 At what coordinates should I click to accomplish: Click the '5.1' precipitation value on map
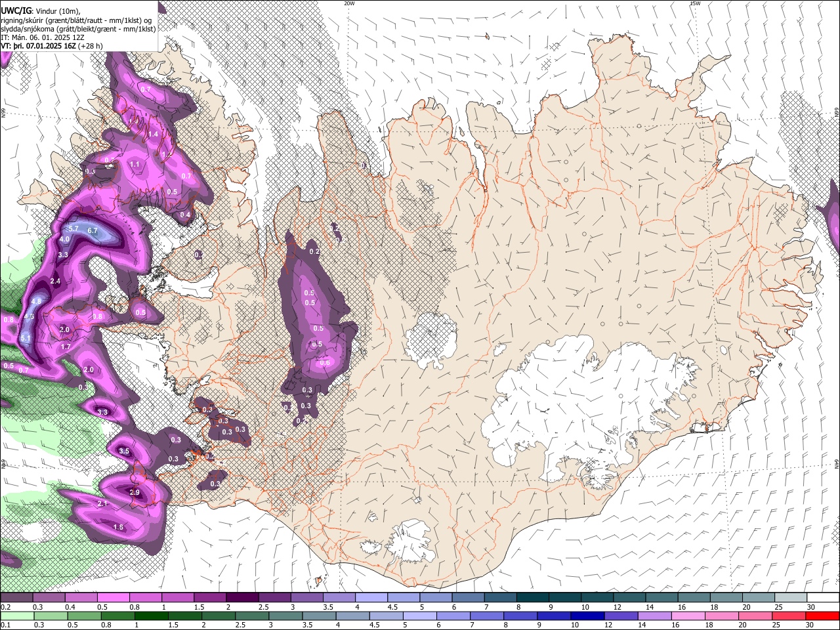pos(26,338)
